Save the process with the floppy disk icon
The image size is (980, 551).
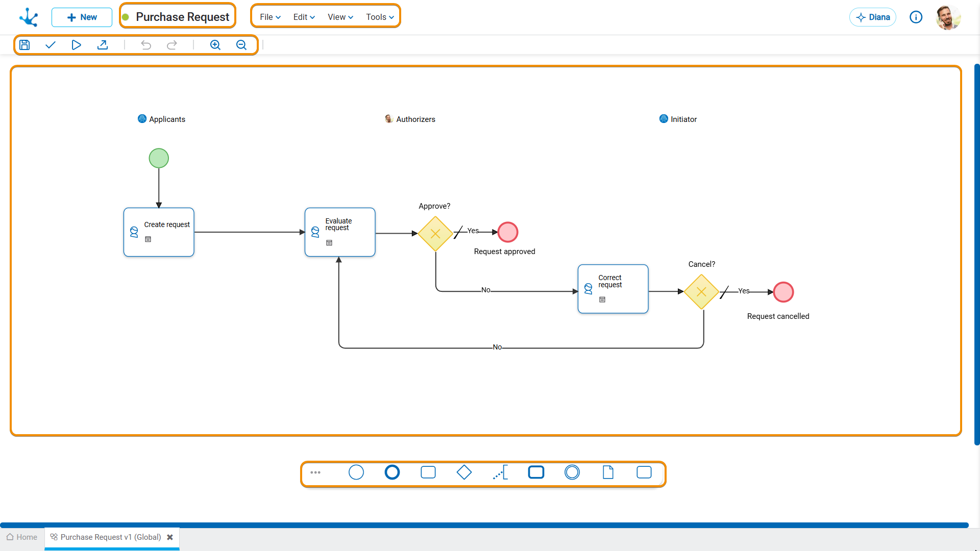click(24, 45)
